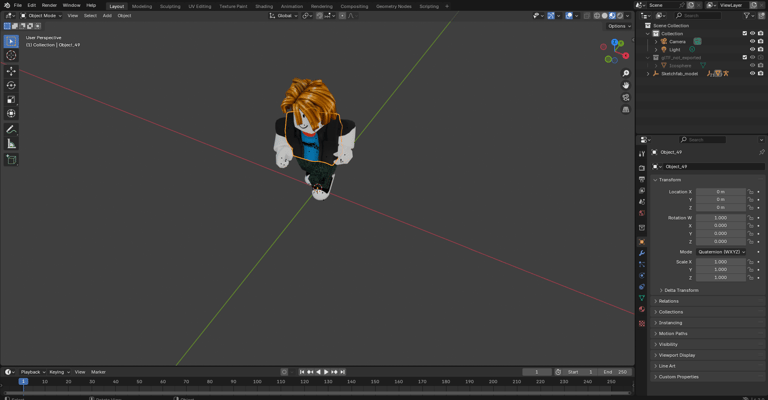Viewport: 768px width, 400px height.
Task: Toggle visibility of Icosphere
Action: [752, 66]
